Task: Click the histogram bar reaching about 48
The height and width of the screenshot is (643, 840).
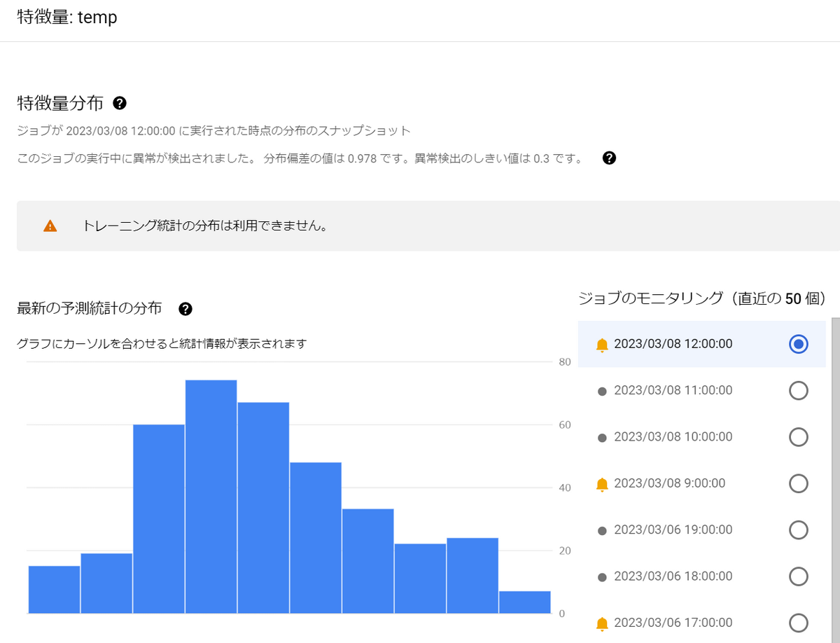Action: click(316, 538)
